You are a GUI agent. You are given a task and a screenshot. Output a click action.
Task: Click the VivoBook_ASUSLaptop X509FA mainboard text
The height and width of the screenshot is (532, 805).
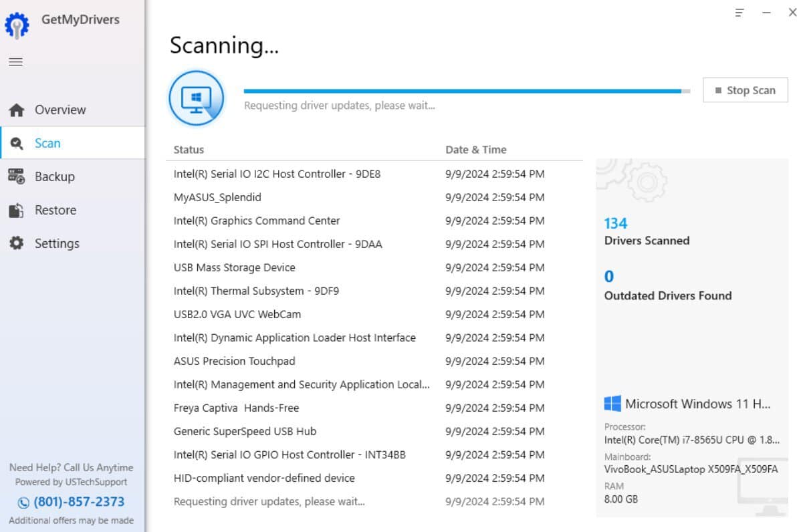691,469
